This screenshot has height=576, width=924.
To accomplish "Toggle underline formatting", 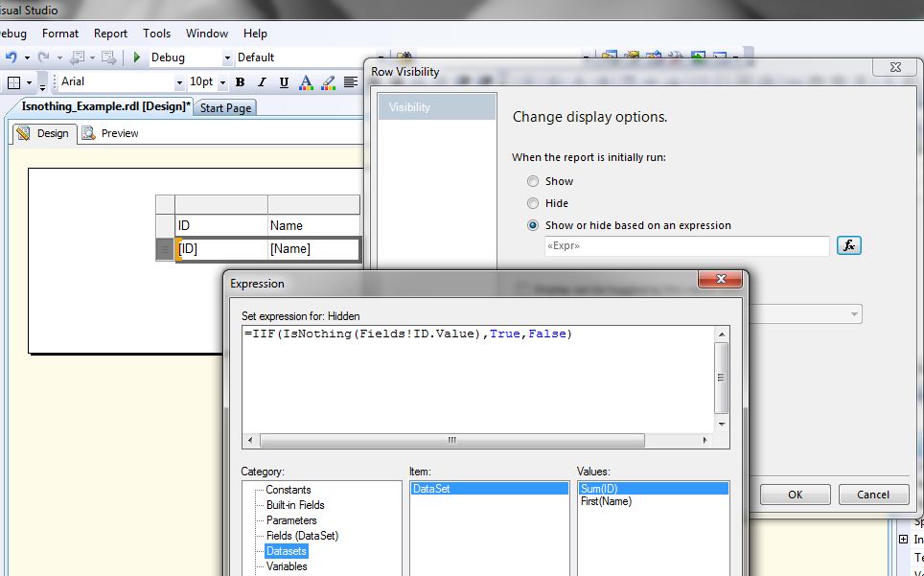I will pyautogui.click(x=283, y=82).
